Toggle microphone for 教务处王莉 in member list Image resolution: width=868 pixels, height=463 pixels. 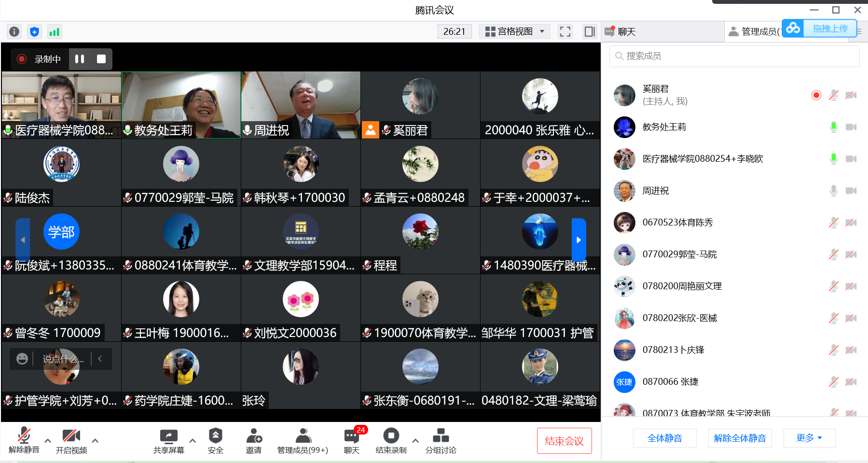(x=833, y=127)
